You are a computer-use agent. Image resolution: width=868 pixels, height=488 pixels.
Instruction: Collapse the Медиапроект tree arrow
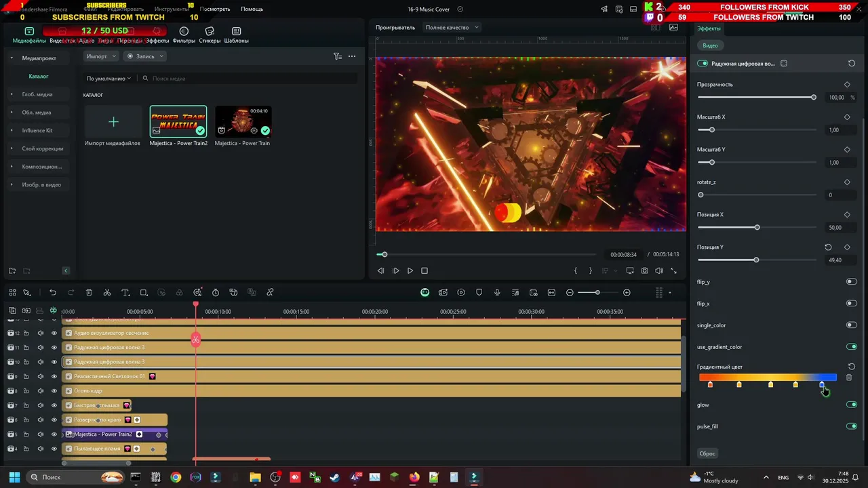[x=12, y=58]
